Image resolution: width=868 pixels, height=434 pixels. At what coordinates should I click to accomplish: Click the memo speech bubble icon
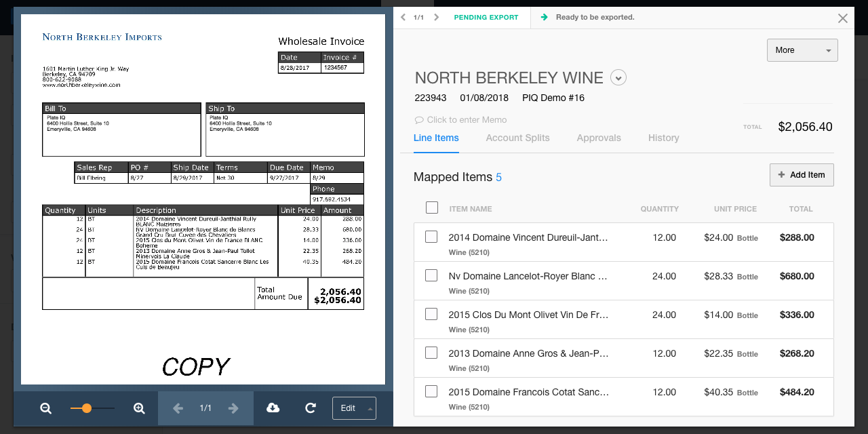click(x=419, y=120)
